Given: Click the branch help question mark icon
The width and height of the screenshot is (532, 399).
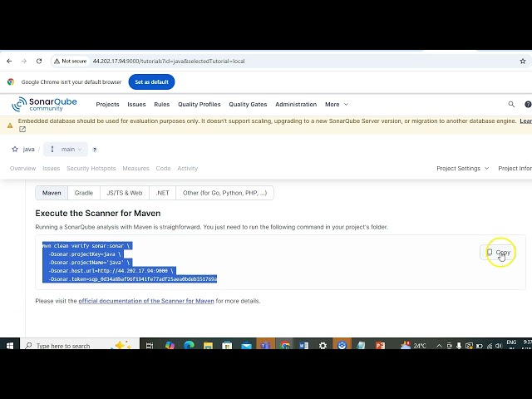Looking at the screenshot, I should [95, 150].
